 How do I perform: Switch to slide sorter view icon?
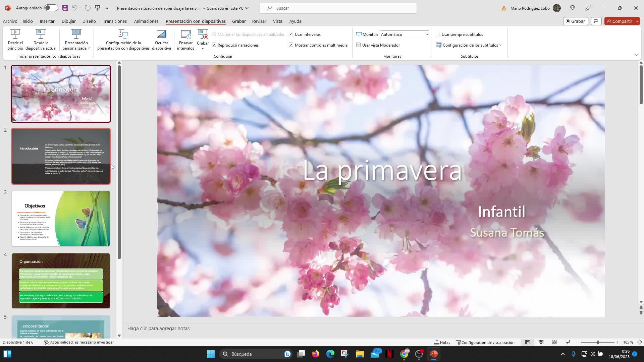pos(541,342)
